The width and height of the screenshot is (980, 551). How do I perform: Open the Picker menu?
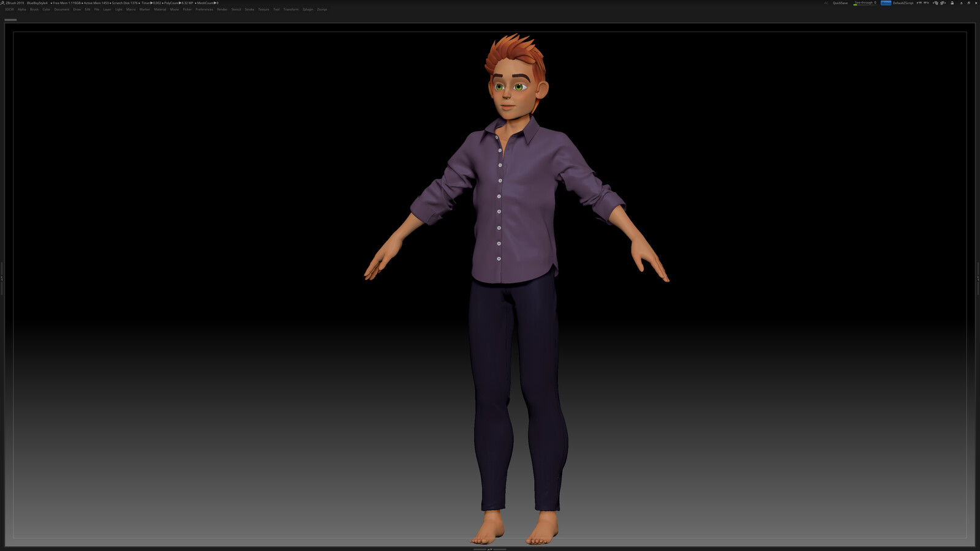[187, 9]
